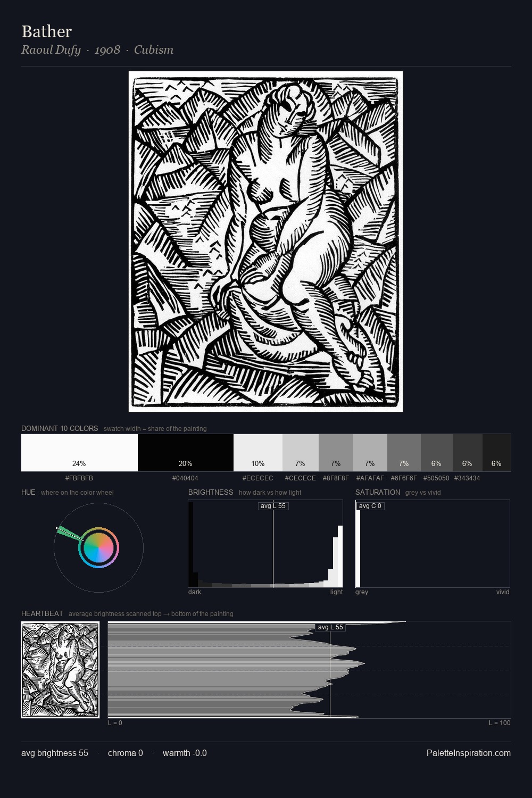Click the '10%' share value
The image size is (532, 798).
point(258,463)
